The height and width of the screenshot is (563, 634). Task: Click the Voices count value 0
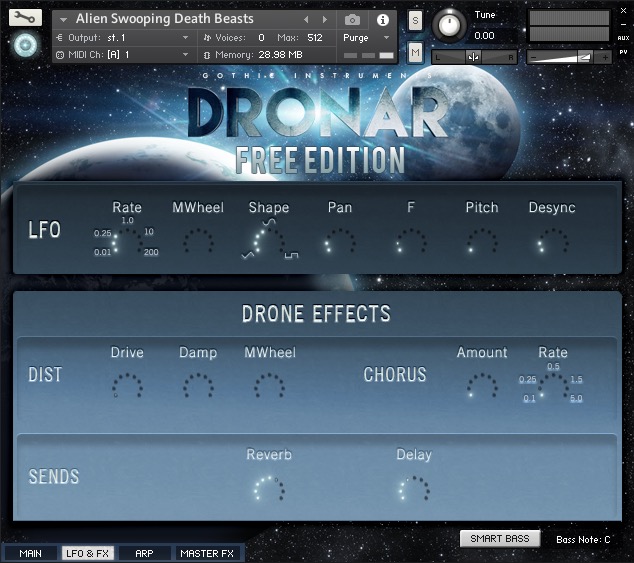click(261, 38)
